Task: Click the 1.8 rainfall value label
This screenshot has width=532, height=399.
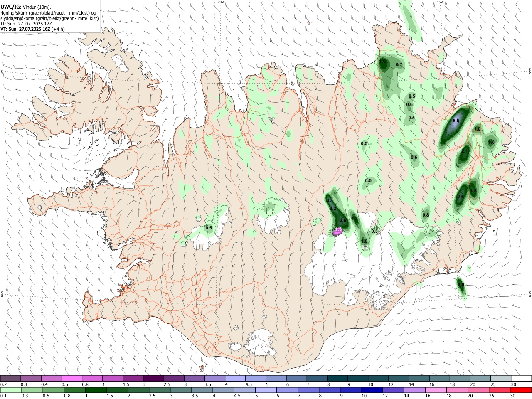Action: [473, 191]
